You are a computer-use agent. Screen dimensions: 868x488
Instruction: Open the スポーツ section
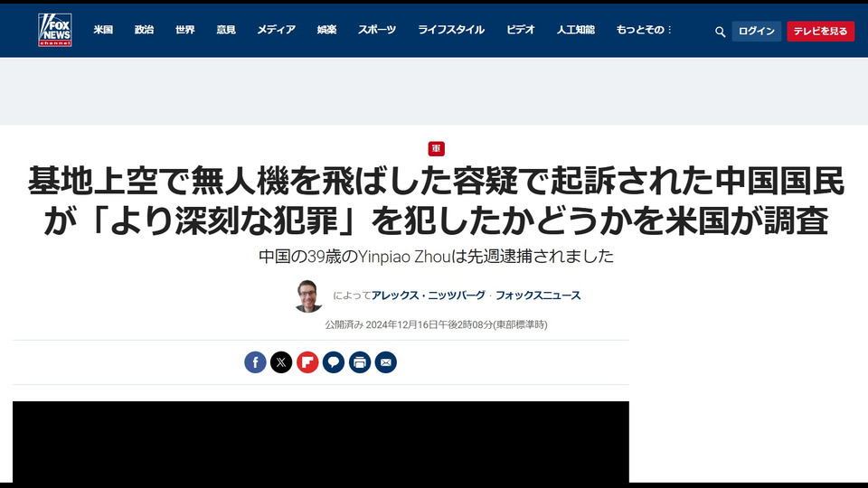coord(377,30)
